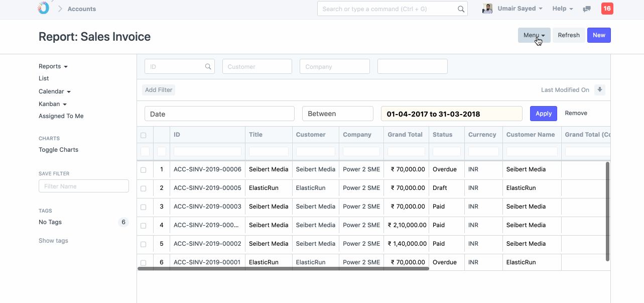Click the breadcrumb chevron before Accounts

coord(60,9)
